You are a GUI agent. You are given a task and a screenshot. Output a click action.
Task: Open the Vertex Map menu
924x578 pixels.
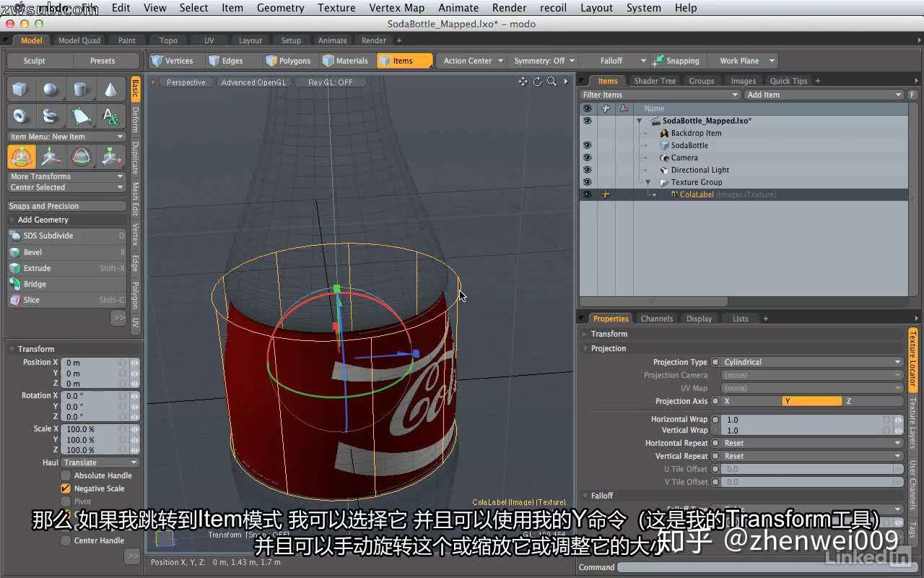[396, 8]
